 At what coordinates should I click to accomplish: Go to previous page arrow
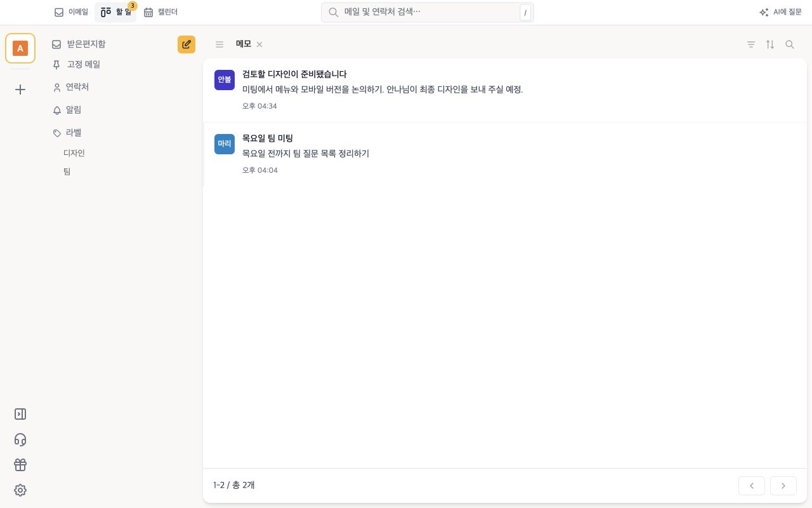[752, 486]
